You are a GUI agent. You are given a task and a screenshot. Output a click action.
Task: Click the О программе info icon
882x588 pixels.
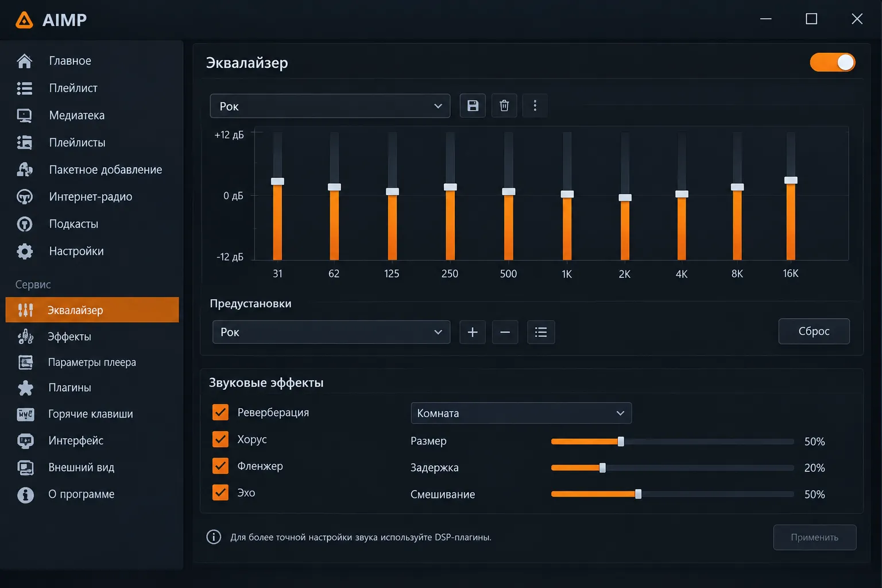click(25, 494)
